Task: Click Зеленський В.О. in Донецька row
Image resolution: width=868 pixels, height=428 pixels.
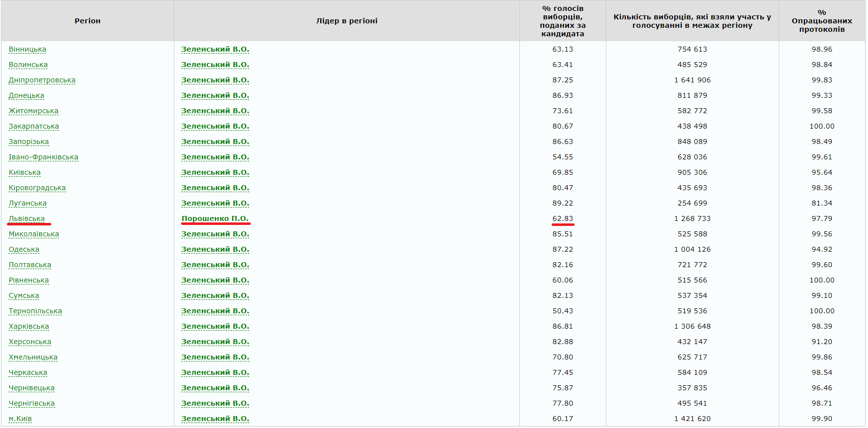Action: (215, 95)
